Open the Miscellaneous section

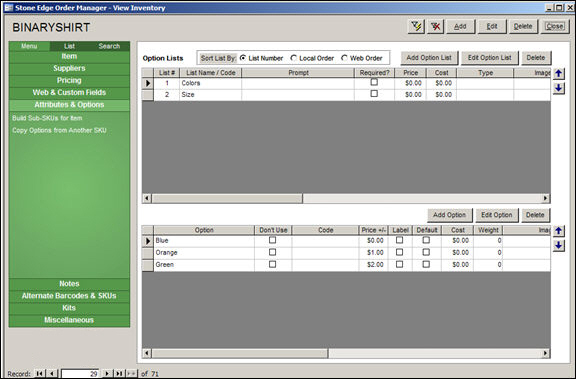tap(69, 320)
